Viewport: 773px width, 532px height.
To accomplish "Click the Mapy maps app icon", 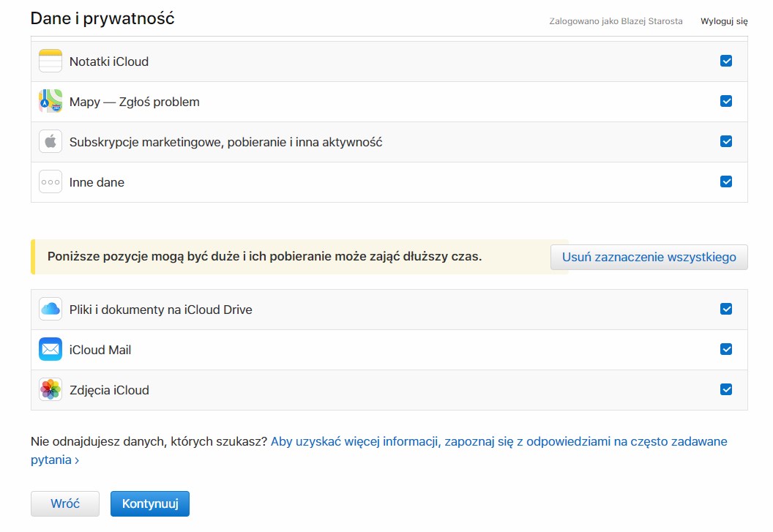I will pyautogui.click(x=51, y=102).
